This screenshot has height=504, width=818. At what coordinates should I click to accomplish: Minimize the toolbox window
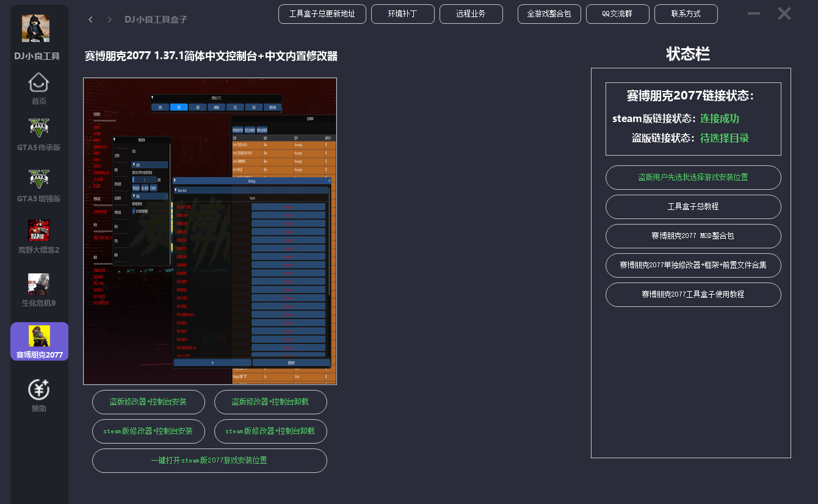[754, 13]
